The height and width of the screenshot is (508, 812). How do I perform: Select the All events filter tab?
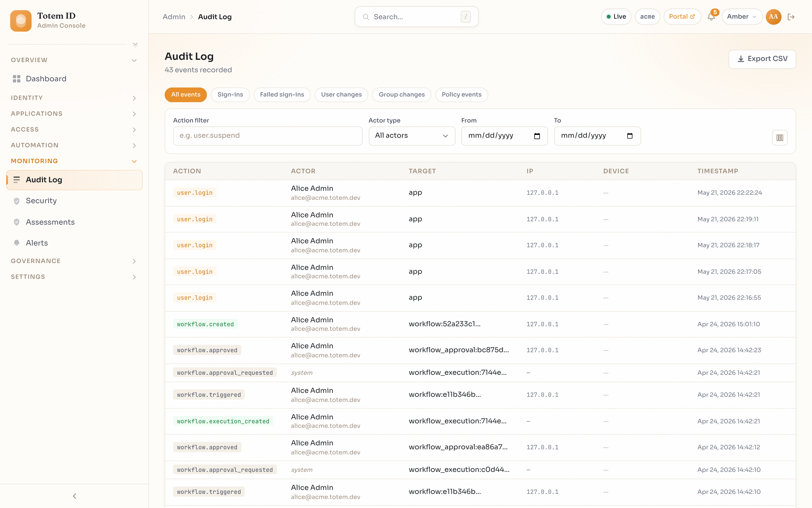point(186,95)
